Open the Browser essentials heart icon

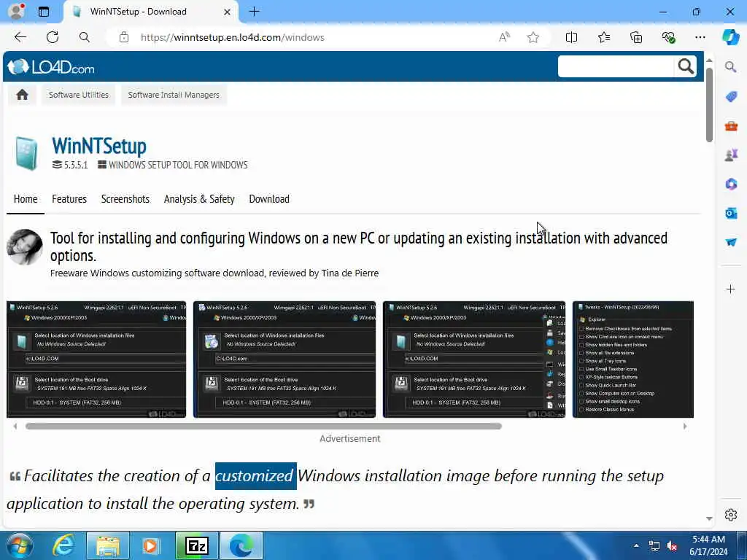pyautogui.click(x=668, y=37)
